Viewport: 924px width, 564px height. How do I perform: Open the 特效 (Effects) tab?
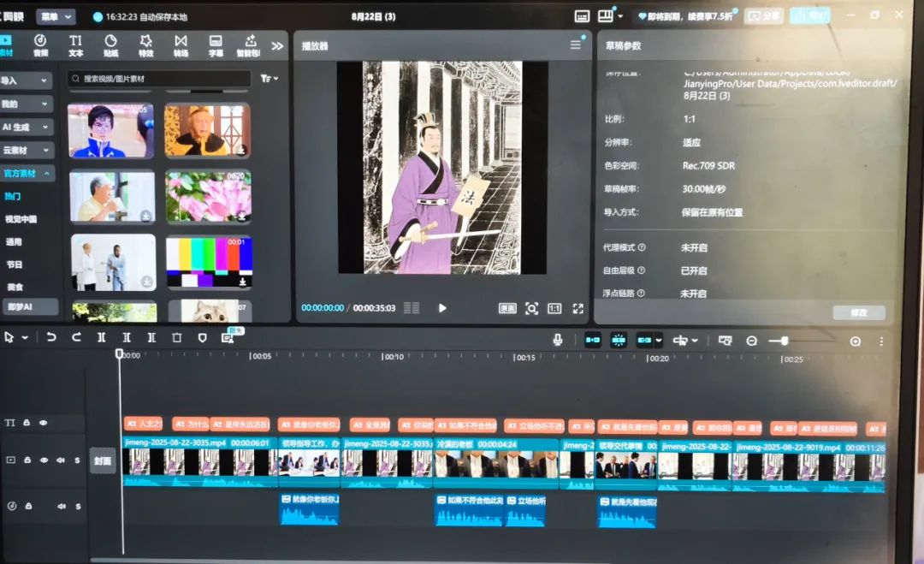point(145,45)
